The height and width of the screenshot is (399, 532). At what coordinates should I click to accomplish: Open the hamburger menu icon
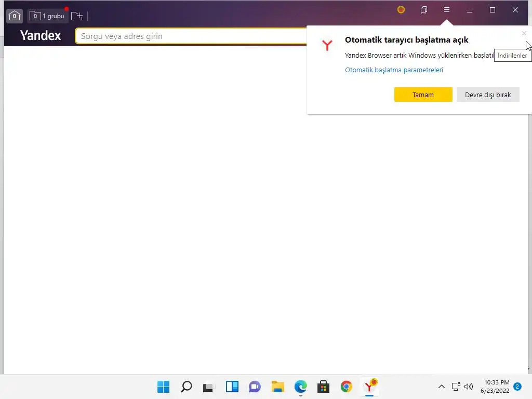pos(447,10)
